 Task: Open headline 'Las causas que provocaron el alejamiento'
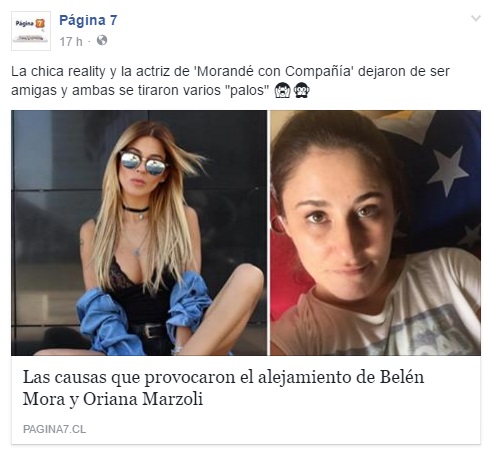(223, 377)
